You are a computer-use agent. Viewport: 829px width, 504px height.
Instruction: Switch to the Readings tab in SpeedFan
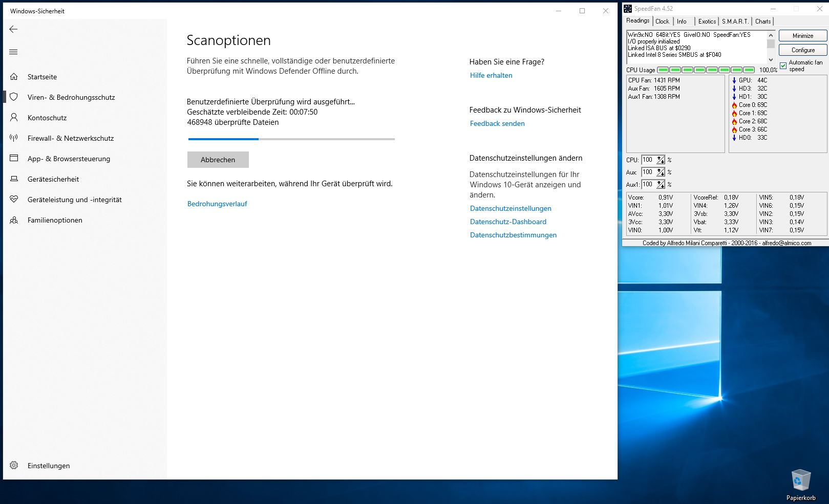pos(637,20)
